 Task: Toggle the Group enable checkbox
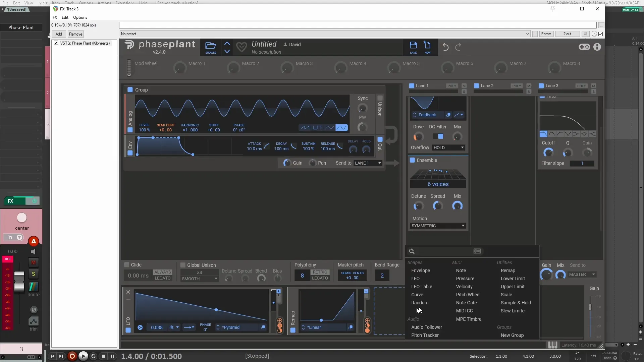tap(130, 90)
